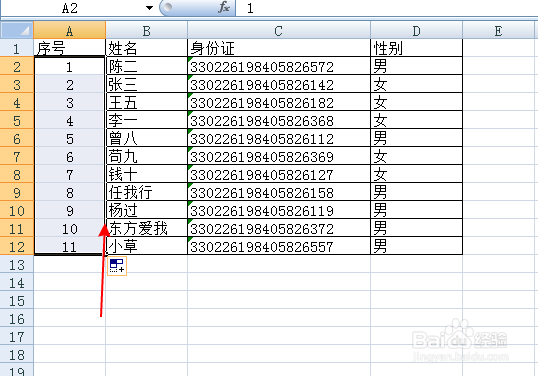Screen dimensions: 538x376
Task: Select row 8 header
Action: coord(17,174)
